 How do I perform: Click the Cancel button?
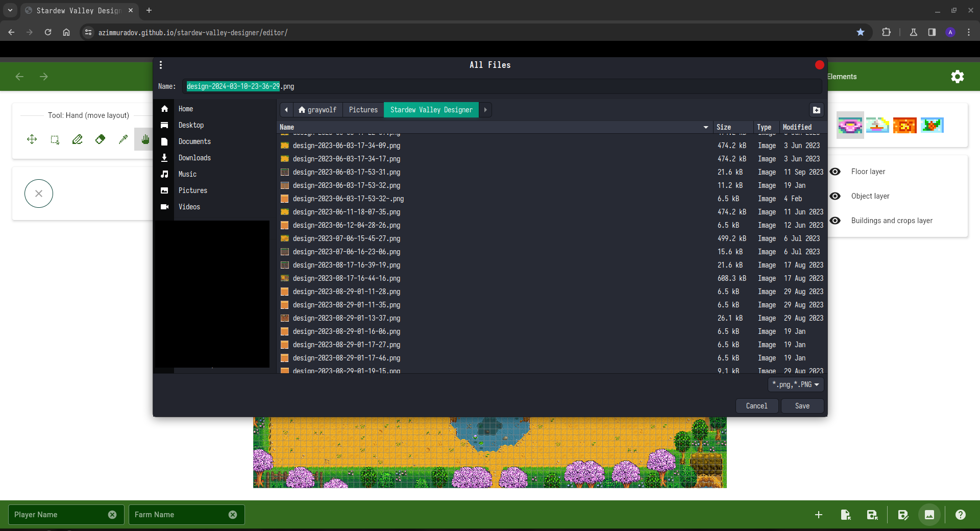[x=756, y=406]
